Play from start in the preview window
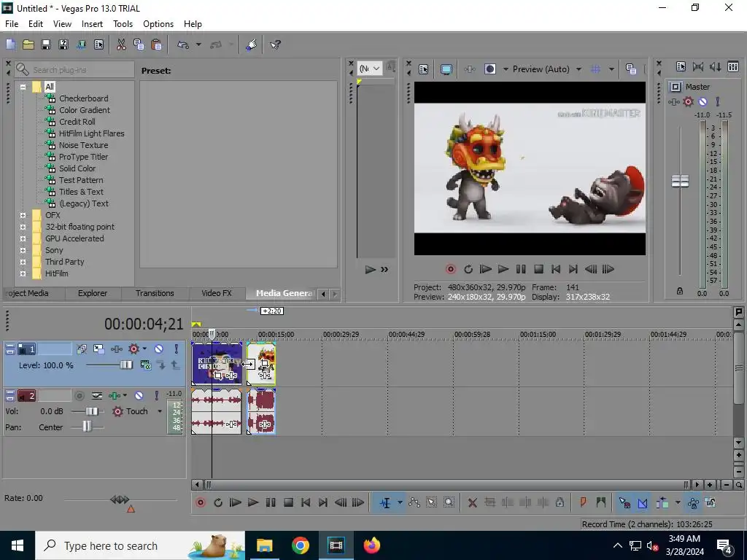The width and height of the screenshot is (747, 560). (x=485, y=270)
